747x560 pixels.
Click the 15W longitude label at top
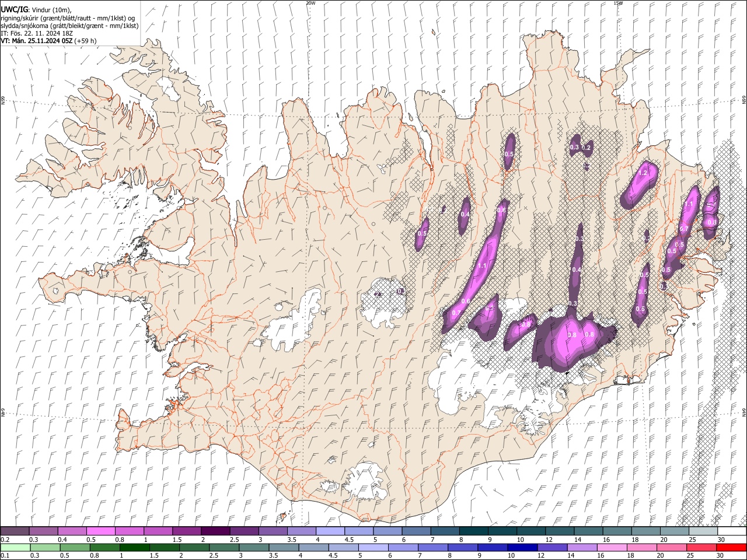[x=618, y=3]
